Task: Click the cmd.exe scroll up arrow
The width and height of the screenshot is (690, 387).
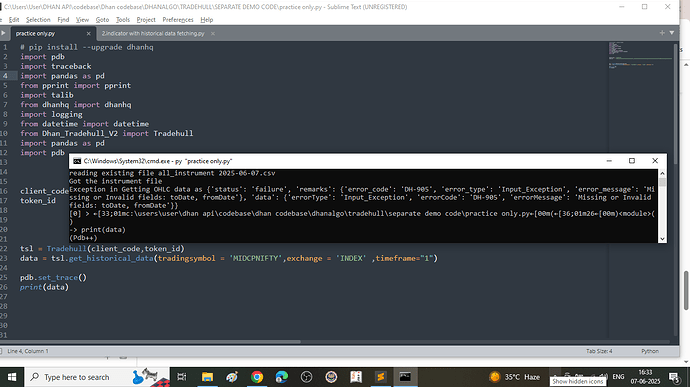Action: pos(662,173)
